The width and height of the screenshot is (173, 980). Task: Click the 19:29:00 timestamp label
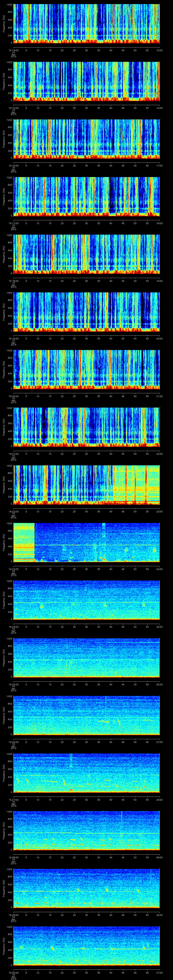[13, 915]
